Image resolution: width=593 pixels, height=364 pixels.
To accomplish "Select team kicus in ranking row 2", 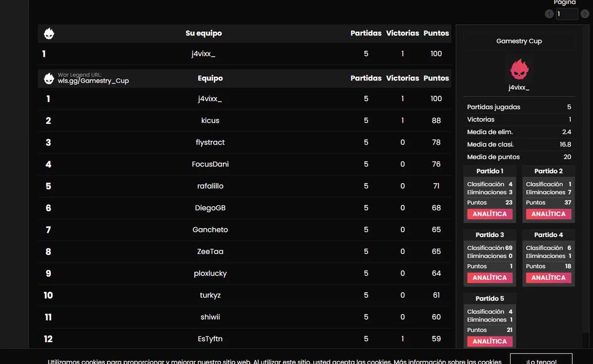I will coord(210,121).
